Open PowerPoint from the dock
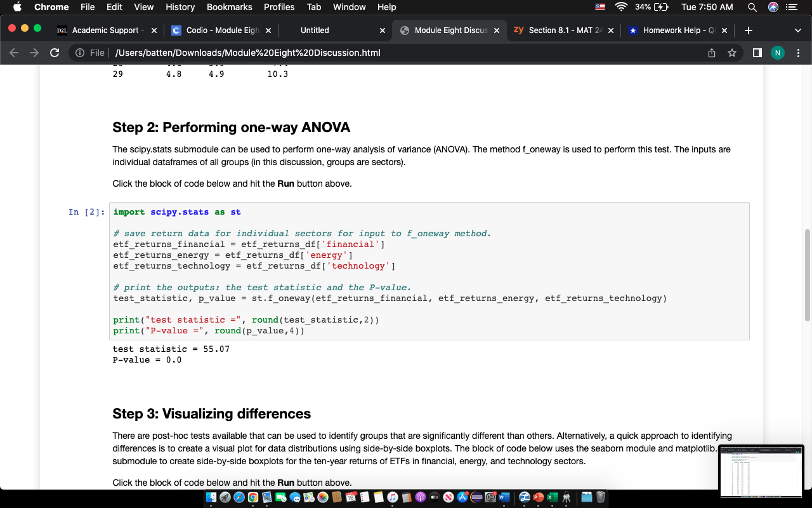This screenshot has height=508, width=812. tap(538, 497)
